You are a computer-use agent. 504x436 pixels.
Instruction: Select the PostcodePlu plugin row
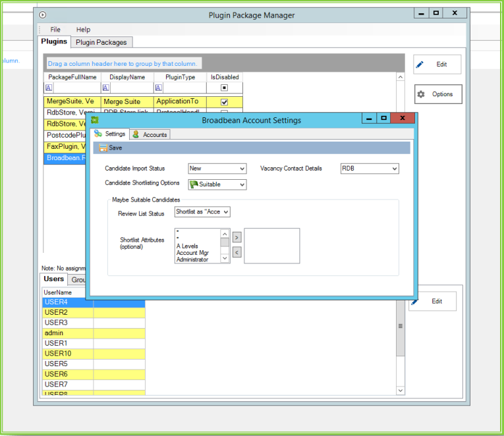(x=65, y=135)
